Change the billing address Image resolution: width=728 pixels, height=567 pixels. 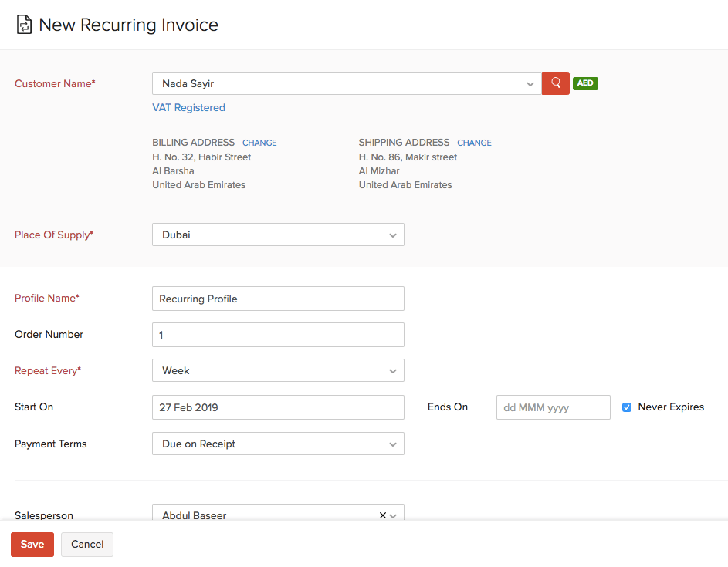tap(259, 143)
